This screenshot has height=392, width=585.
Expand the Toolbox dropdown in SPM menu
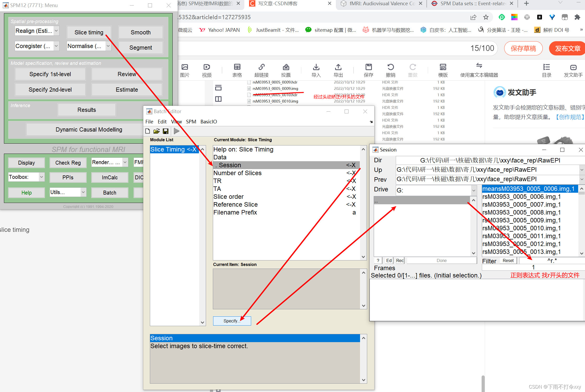[41, 177]
